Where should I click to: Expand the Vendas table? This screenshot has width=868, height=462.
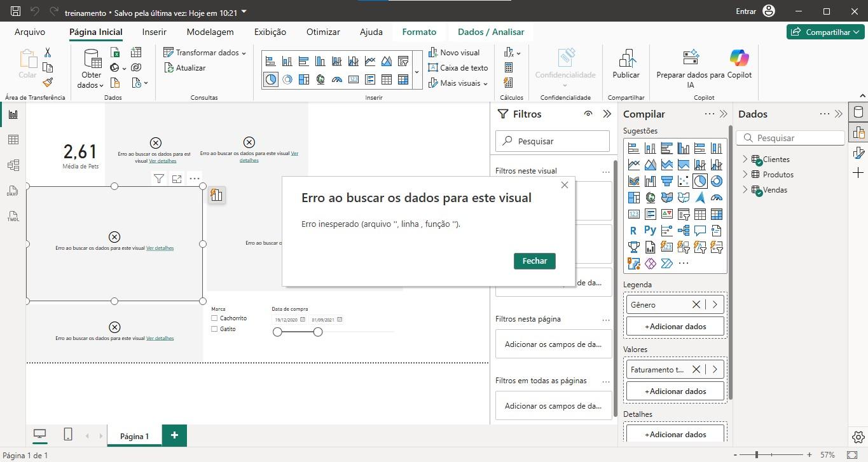745,190
